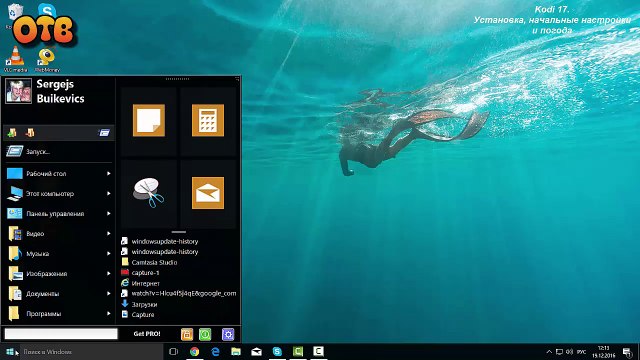Switch to the green Camtasia taskbar icon
Screen dimensions: 640x360
[298, 352]
